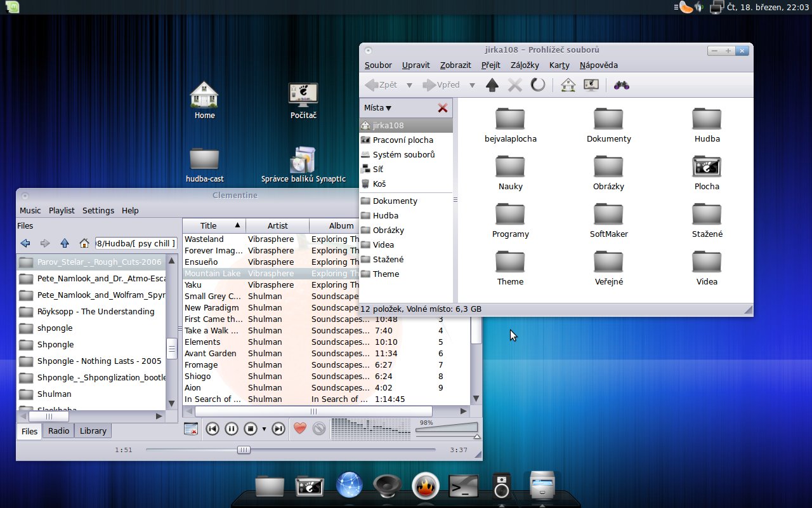The image size is (812, 508).
Task: Love the current track with heart icon
Action: (300, 429)
